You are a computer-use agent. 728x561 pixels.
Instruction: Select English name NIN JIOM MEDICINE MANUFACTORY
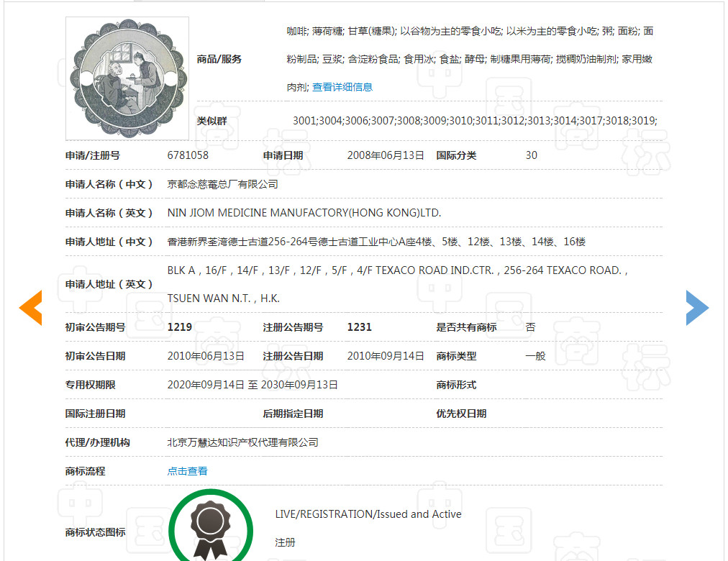304,213
